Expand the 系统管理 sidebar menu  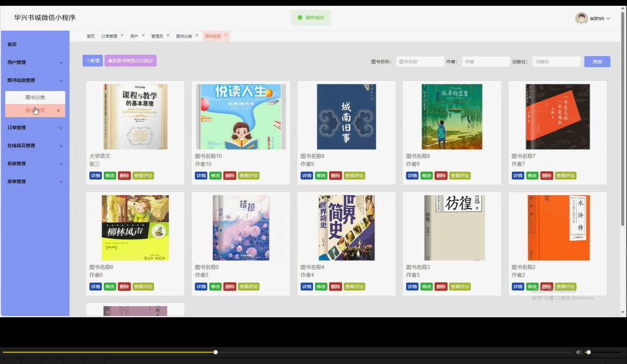35,164
